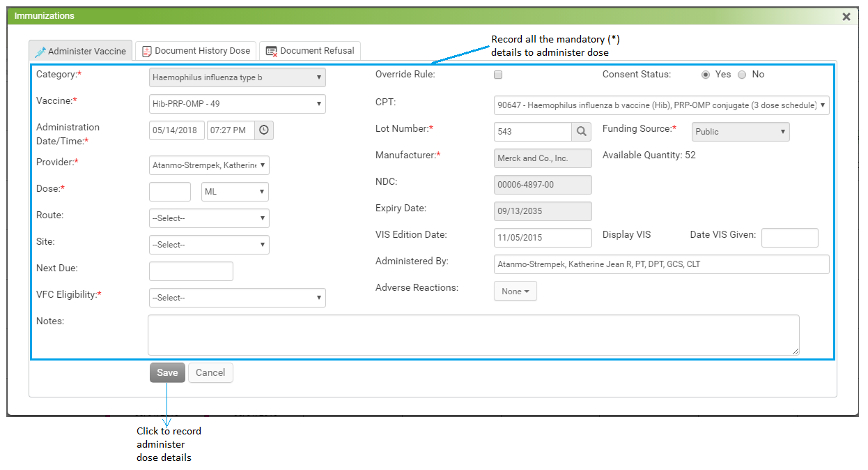The image size is (868, 470).
Task: Click the Date VIS Given field
Action: point(789,238)
